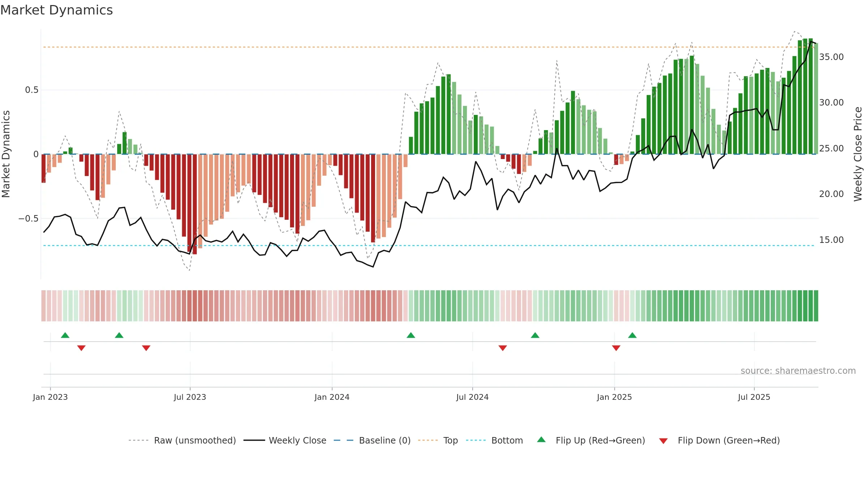Click the Jan 2024 axis label
The height and width of the screenshot is (488, 868).
[332, 397]
